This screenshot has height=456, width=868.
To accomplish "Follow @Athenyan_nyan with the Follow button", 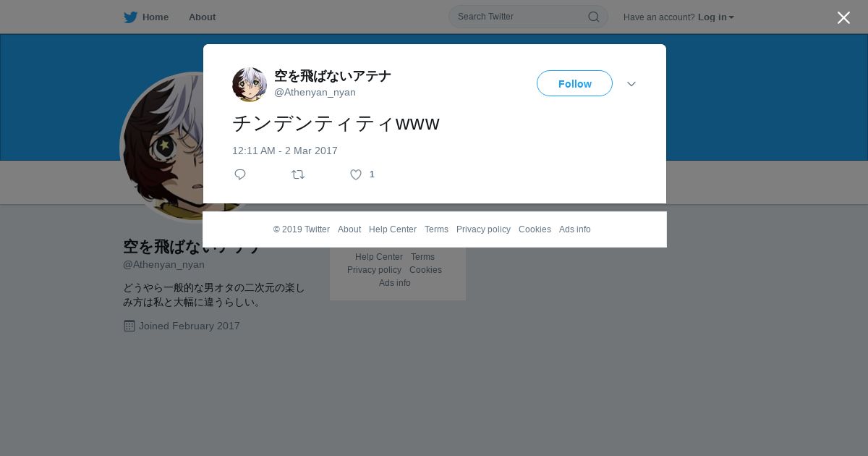I will tap(574, 83).
